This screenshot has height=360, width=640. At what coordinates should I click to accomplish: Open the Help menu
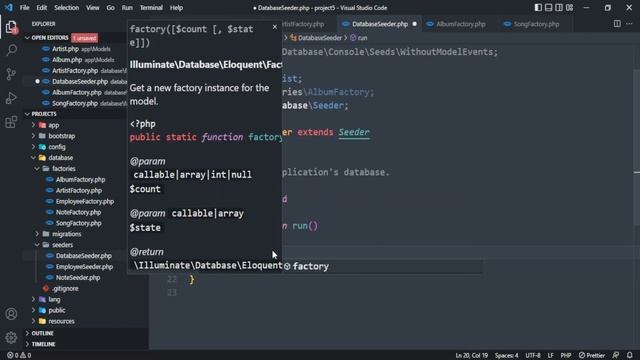[x=176, y=8]
